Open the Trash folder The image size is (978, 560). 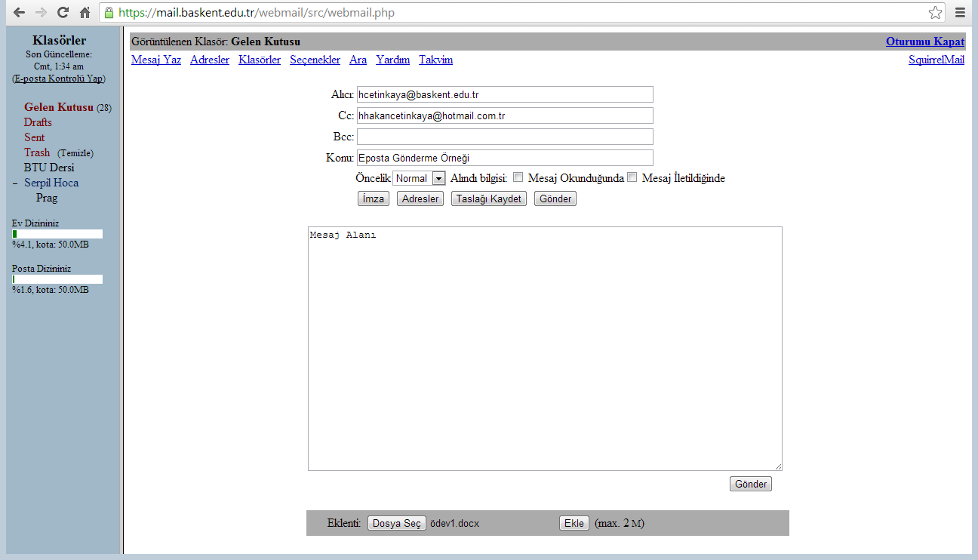(x=37, y=152)
